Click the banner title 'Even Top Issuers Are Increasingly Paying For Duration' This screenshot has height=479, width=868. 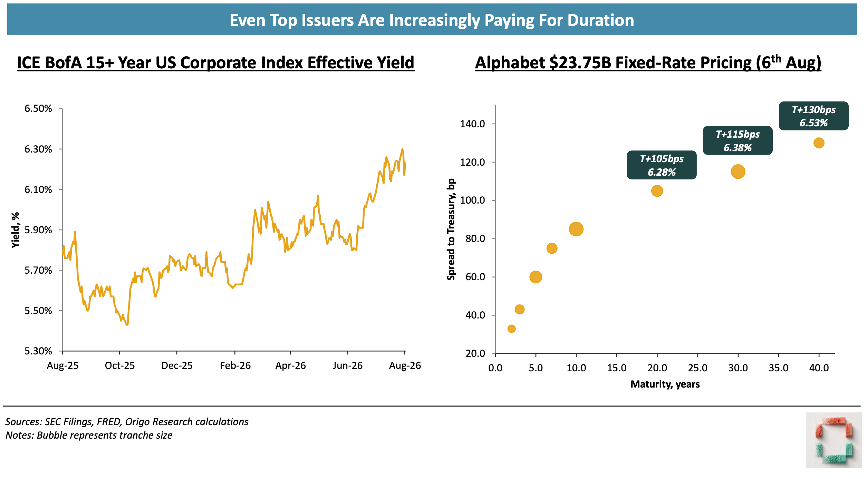coord(432,20)
